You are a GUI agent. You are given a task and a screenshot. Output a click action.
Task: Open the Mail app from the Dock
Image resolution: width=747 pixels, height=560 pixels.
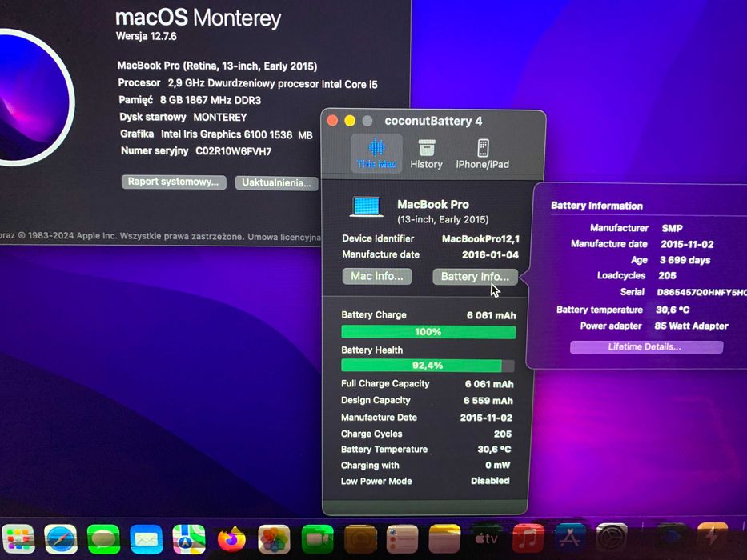click(147, 538)
